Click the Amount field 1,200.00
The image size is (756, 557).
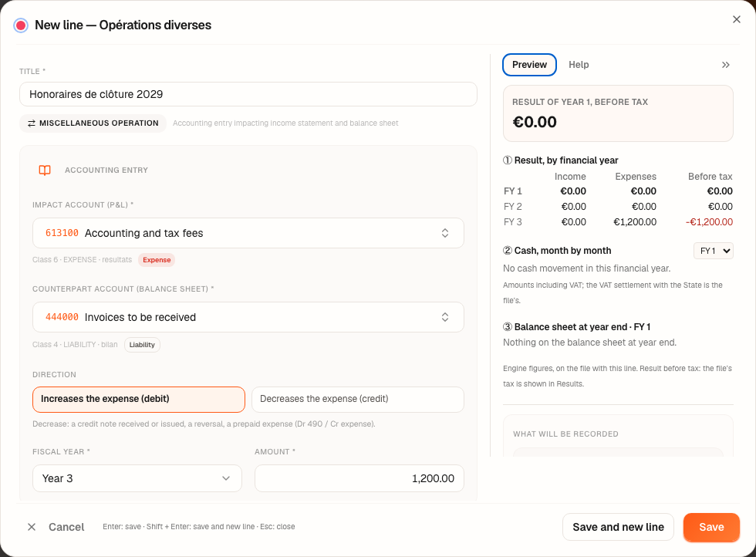pyautogui.click(x=359, y=478)
